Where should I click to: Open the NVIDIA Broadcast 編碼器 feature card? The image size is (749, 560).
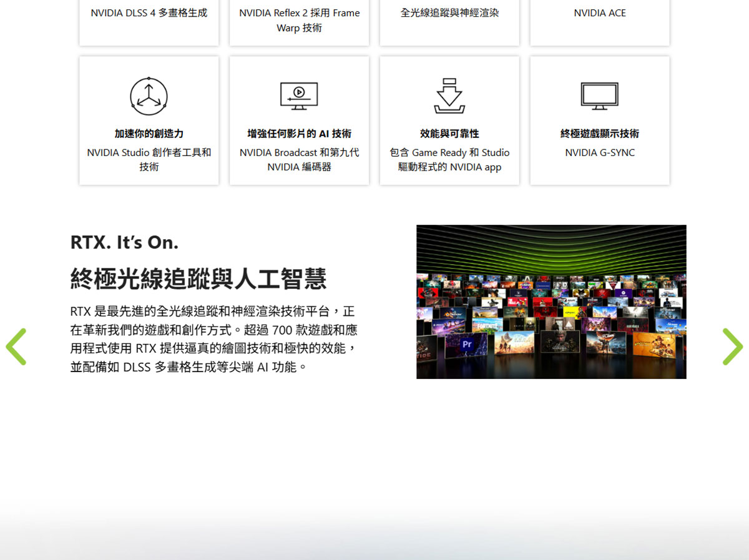[x=299, y=120]
